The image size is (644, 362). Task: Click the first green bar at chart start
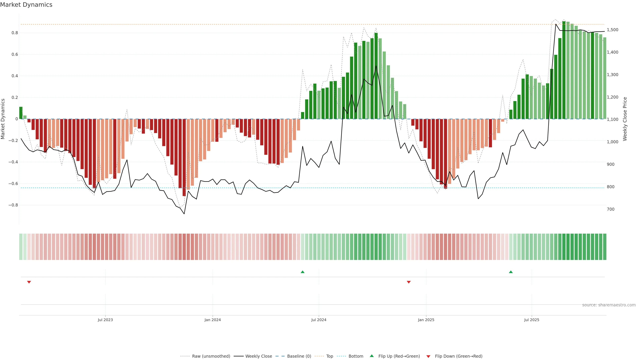pos(21,113)
